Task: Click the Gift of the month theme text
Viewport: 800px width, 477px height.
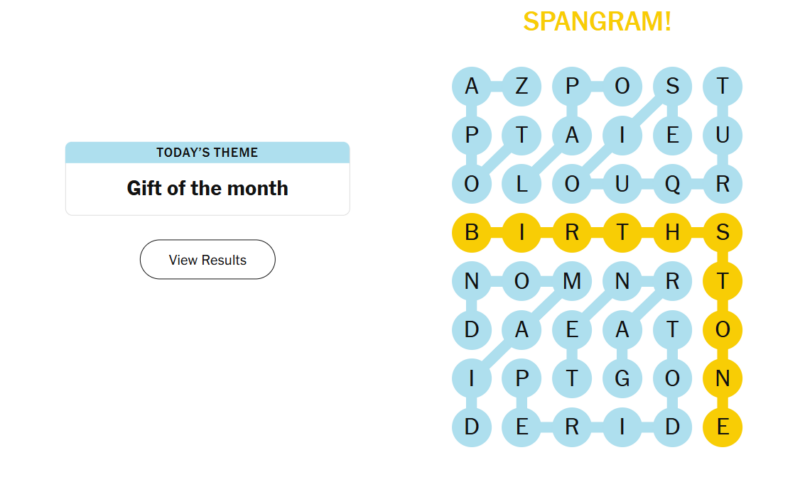Action: point(207,188)
